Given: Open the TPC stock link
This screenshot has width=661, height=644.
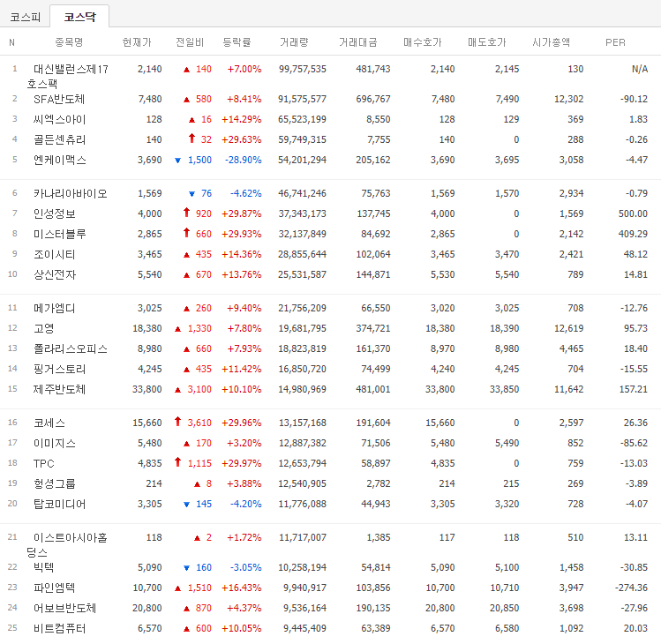Looking at the screenshot, I should point(44,463).
